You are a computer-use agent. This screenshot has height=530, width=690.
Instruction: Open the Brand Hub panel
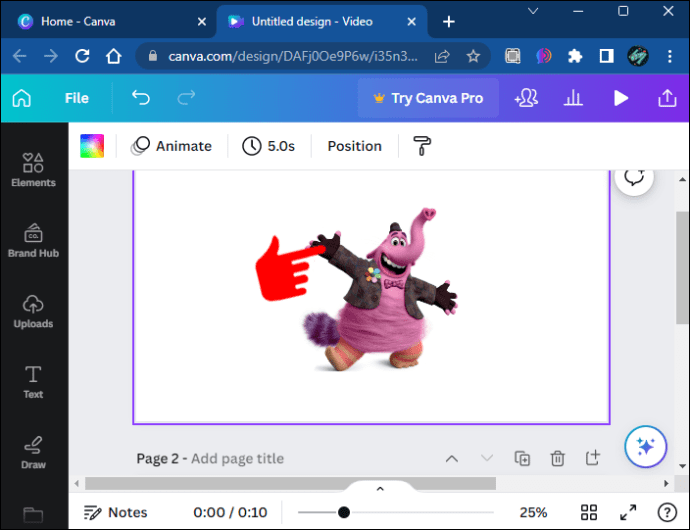click(x=33, y=240)
